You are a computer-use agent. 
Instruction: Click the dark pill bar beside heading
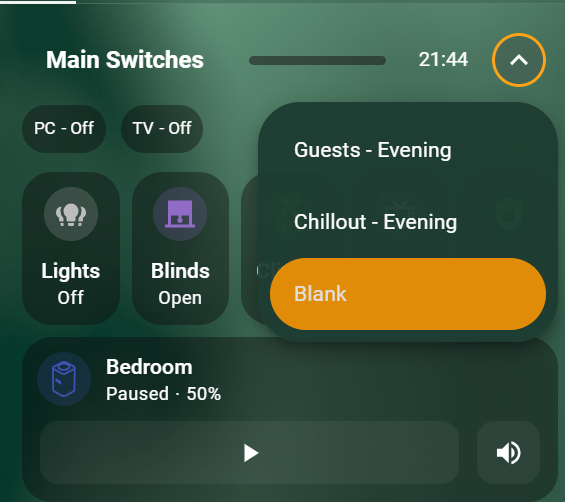[x=317, y=60]
